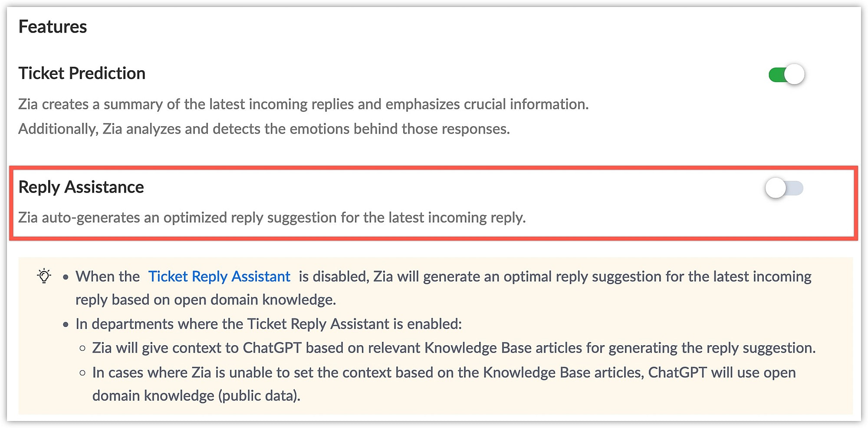Click the green track of Ticket Prediction switch

(x=777, y=75)
